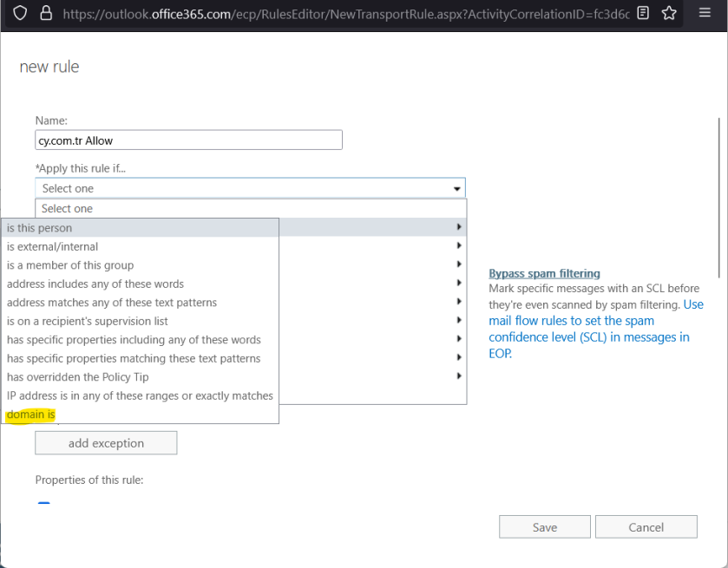The image size is (728, 568).
Task: Open the 'Bypass spam filtering' link
Action: (544, 273)
